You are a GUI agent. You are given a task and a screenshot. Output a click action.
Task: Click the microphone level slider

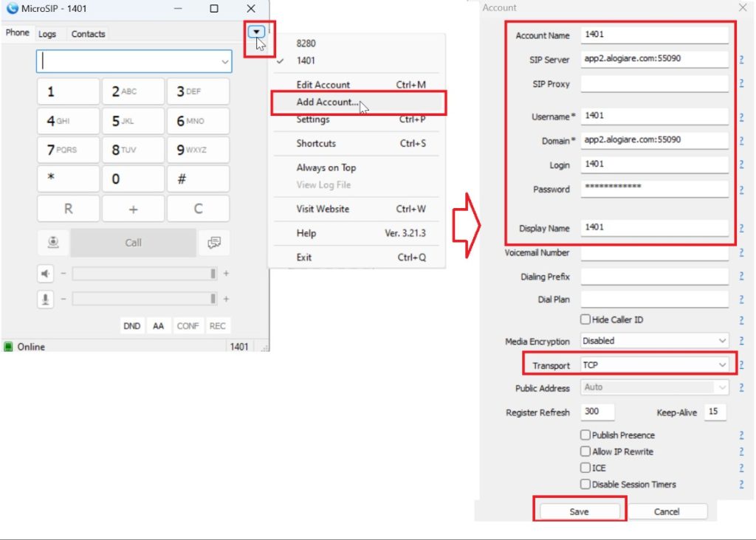click(144, 300)
